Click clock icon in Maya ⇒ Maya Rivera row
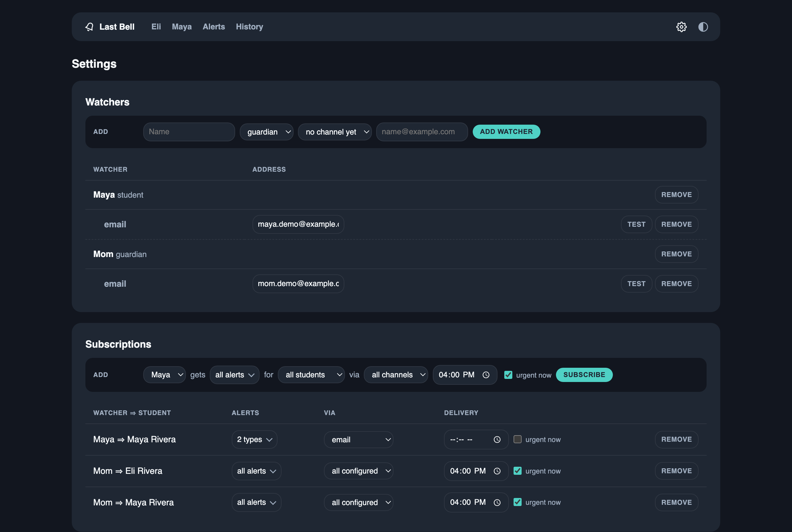Viewport: 792px width, 532px height. pos(497,440)
